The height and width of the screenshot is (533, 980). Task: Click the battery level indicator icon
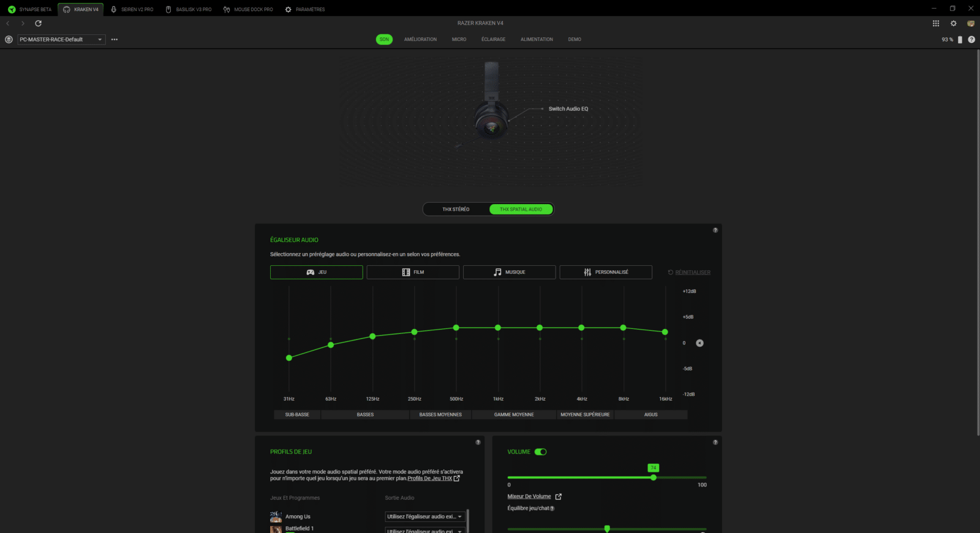pos(960,39)
